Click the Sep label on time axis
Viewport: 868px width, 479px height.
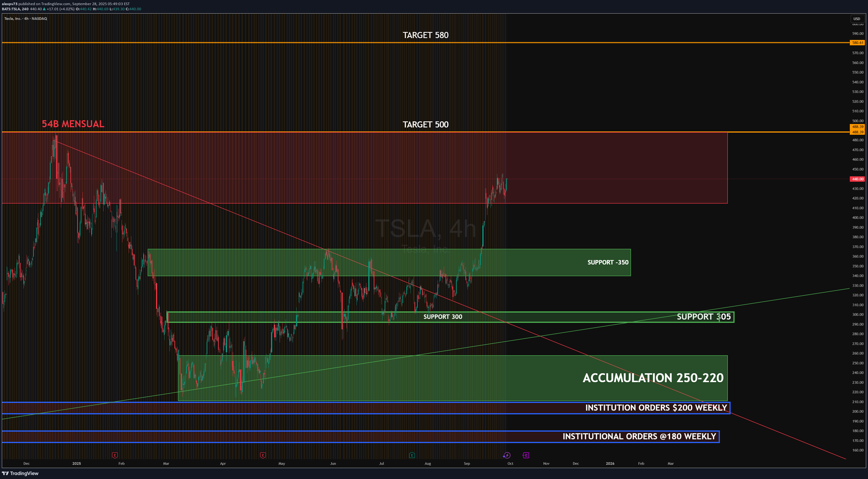pyautogui.click(x=467, y=464)
